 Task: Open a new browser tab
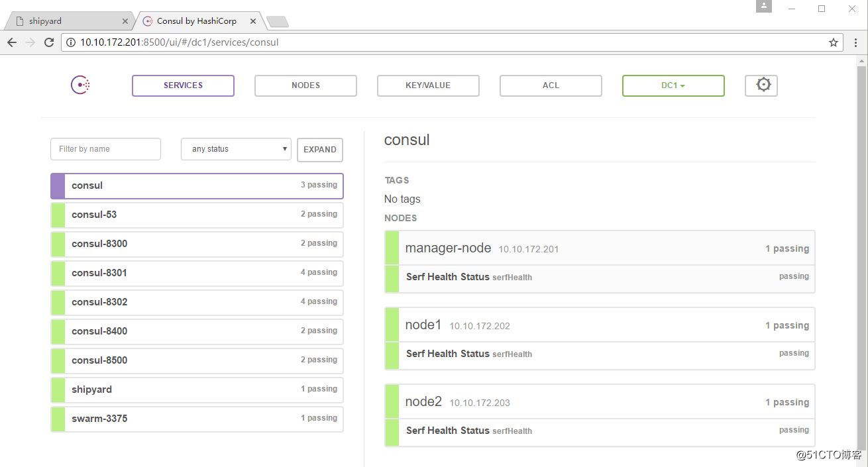pos(277,22)
